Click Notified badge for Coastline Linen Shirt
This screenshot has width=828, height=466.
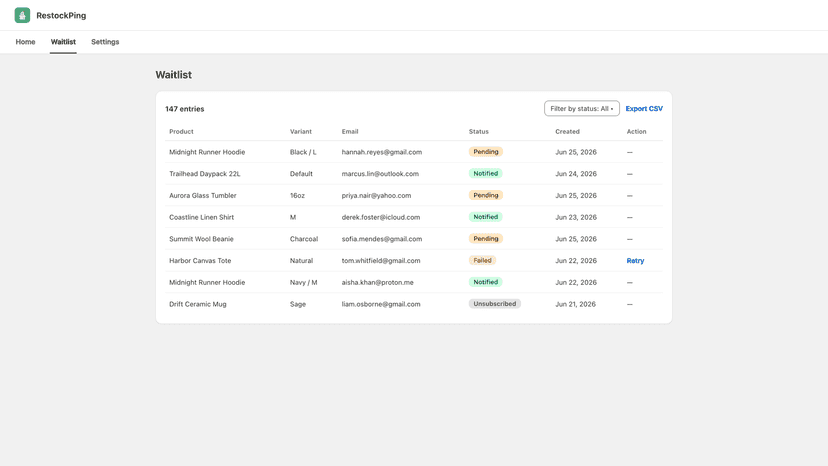485,217
